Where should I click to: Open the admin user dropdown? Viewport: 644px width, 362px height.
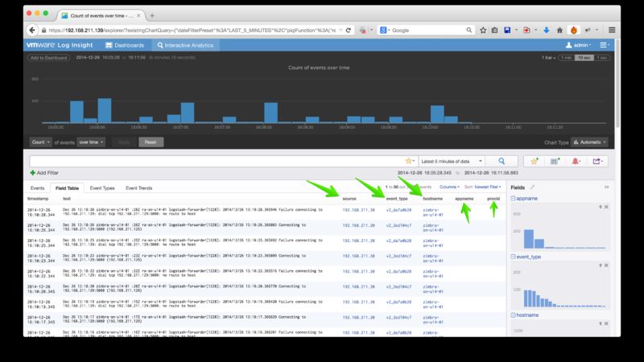pyautogui.click(x=578, y=45)
